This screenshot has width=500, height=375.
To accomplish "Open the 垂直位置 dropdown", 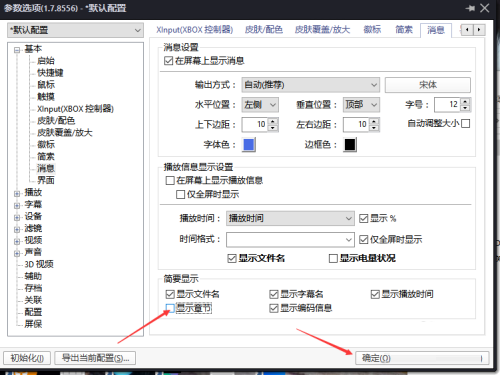I will click(x=361, y=105).
